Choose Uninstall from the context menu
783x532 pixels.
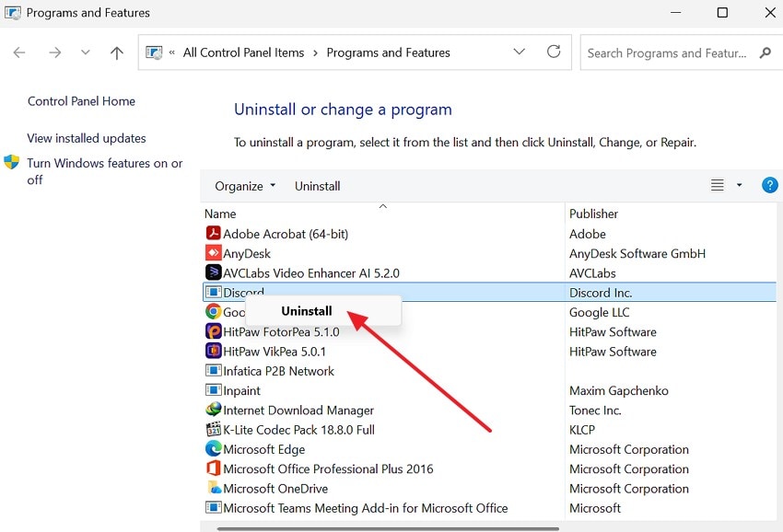307,310
